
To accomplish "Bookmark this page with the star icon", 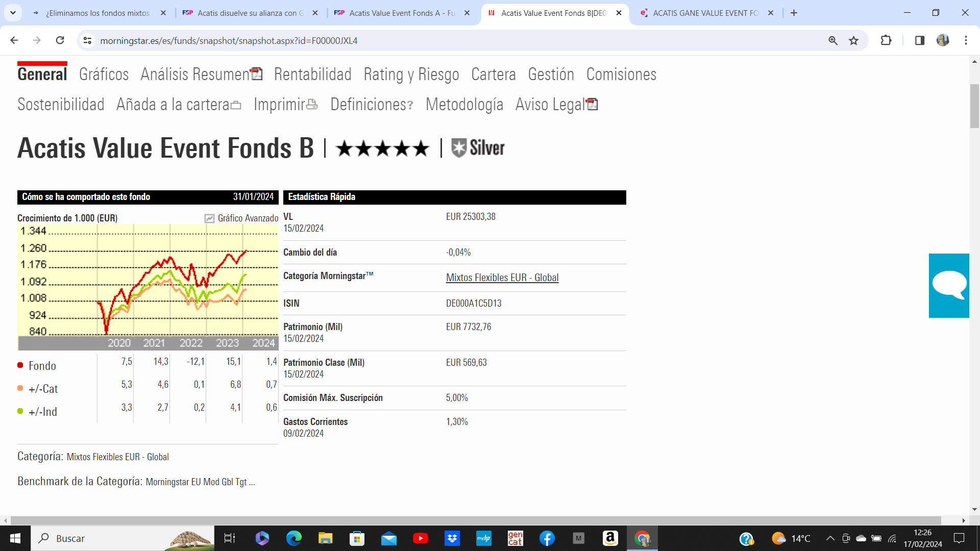I will (x=854, y=40).
